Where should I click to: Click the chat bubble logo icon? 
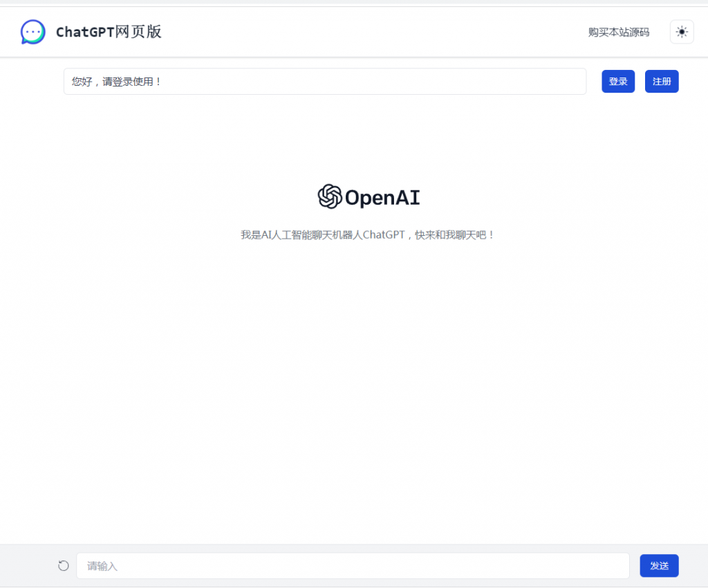pos(33,32)
